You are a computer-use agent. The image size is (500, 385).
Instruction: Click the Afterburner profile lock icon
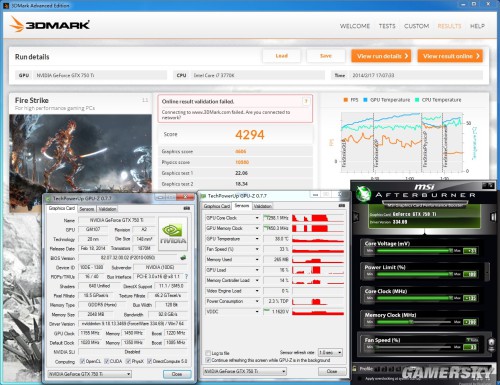pos(354,369)
